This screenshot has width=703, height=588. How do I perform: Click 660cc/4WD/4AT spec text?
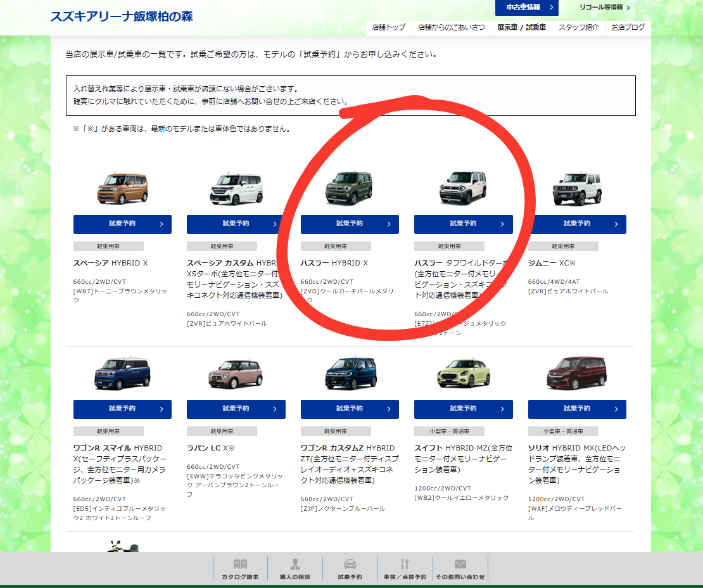pos(554,282)
